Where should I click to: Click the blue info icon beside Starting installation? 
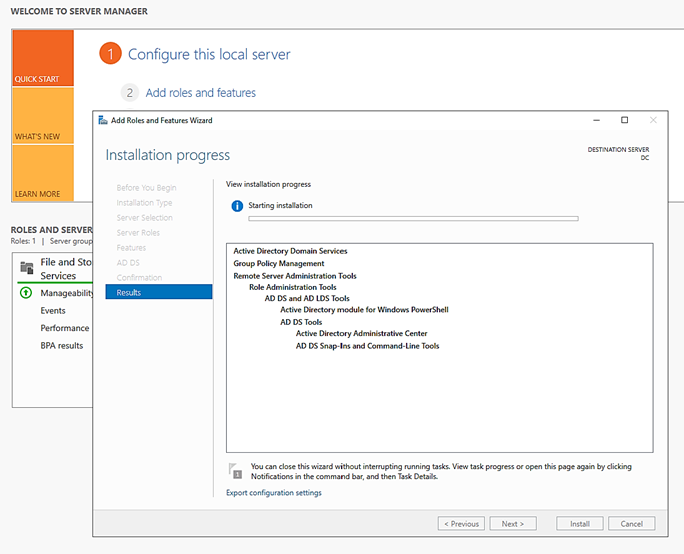coord(237,206)
